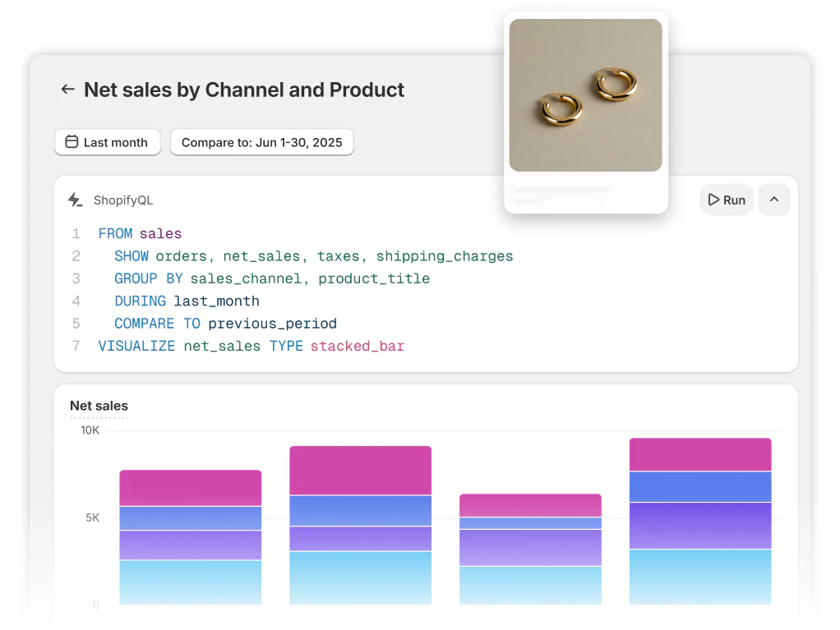This screenshot has width=840, height=630.
Task: Open the Last month date range selector
Action: [x=107, y=141]
